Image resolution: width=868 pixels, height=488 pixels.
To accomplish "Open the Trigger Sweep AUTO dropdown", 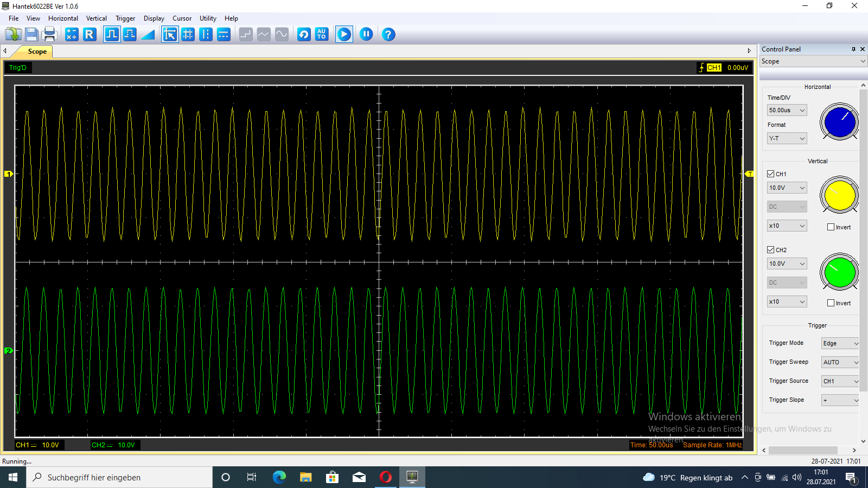I will pos(840,362).
